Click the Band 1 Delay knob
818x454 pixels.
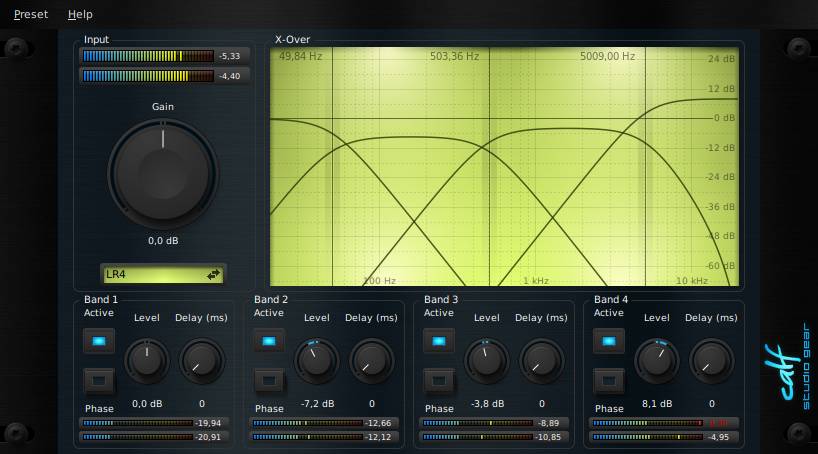201,361
